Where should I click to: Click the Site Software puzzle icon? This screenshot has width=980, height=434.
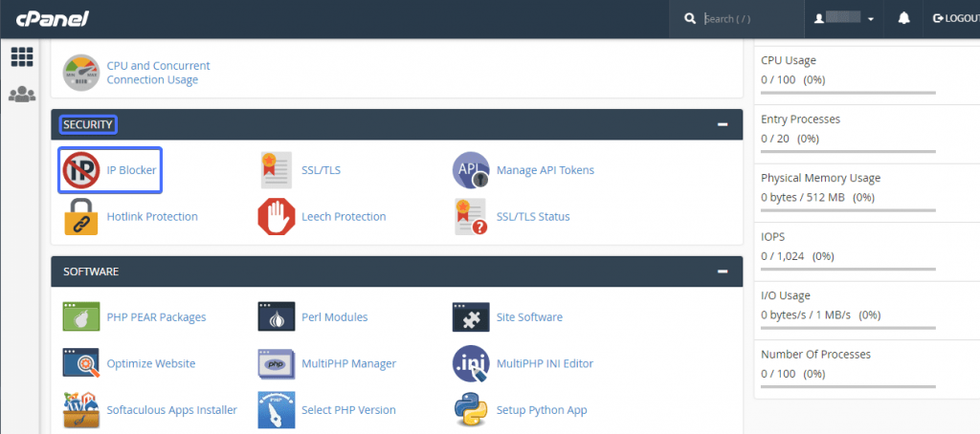(471, 316)
